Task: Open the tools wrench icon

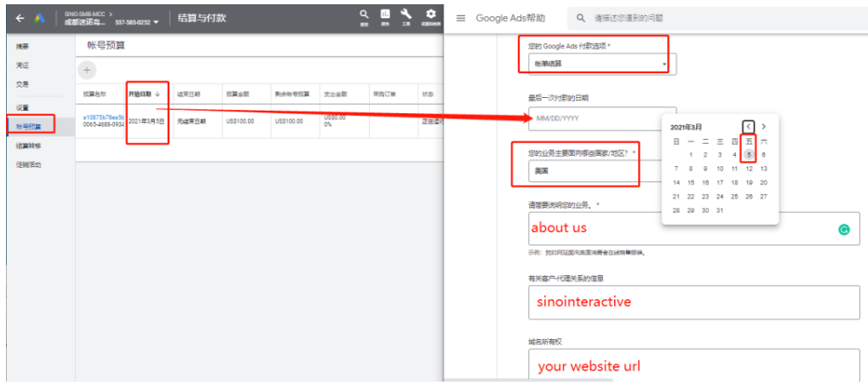Action: click(406, 15)
